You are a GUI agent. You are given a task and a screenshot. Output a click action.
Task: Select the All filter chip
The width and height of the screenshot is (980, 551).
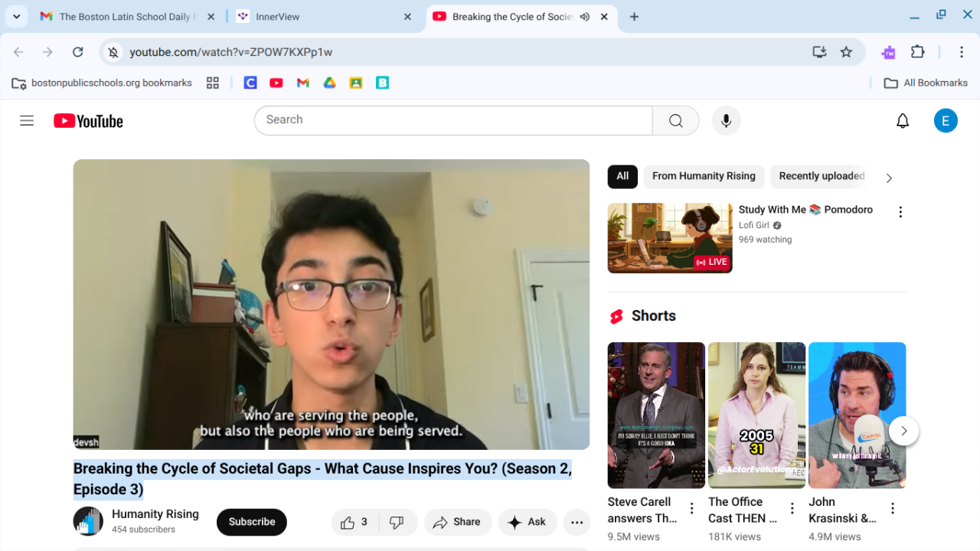(622, 176)
